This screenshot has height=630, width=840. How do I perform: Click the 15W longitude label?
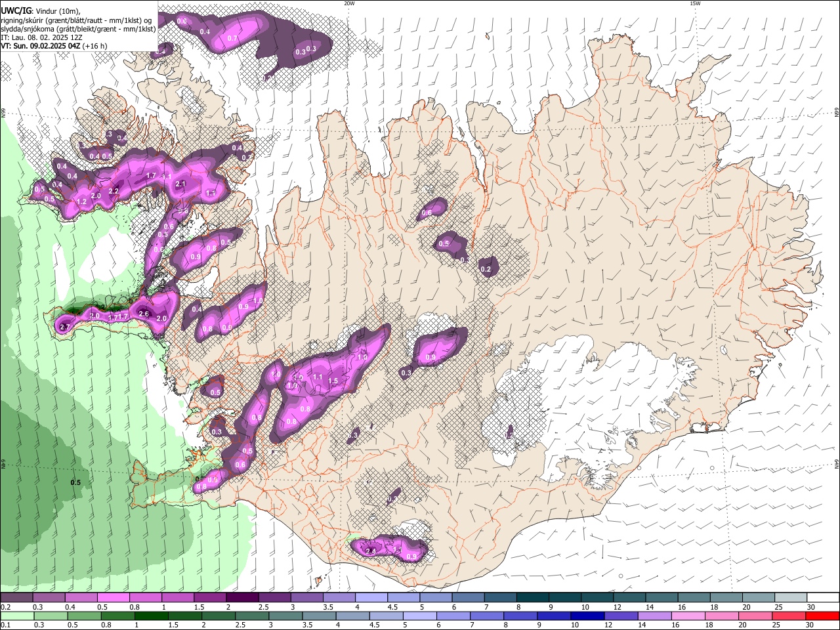point(695,3)
